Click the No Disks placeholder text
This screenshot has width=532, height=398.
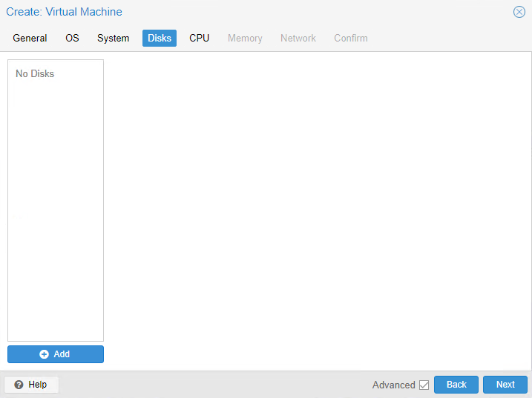click(x=35, y=73)
